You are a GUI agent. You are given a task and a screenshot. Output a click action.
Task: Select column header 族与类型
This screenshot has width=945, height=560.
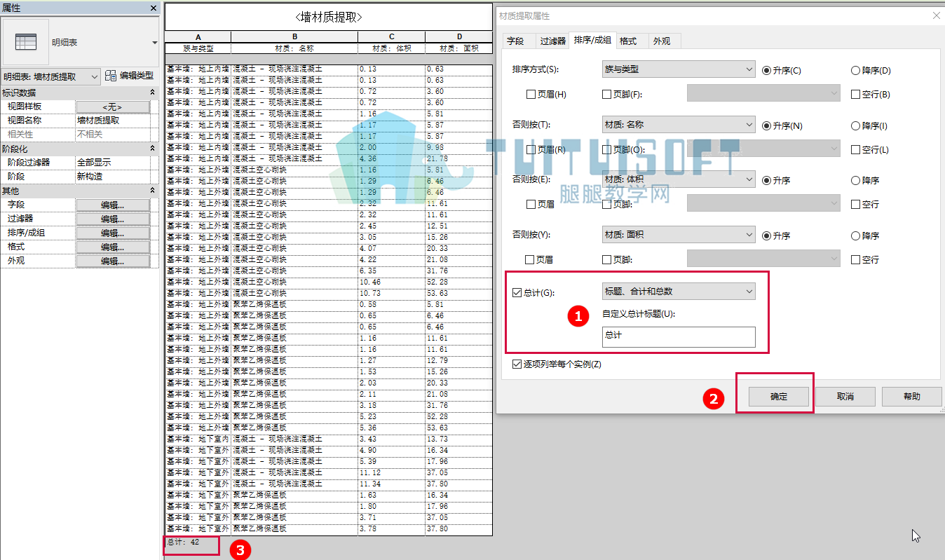click(198, 49)
